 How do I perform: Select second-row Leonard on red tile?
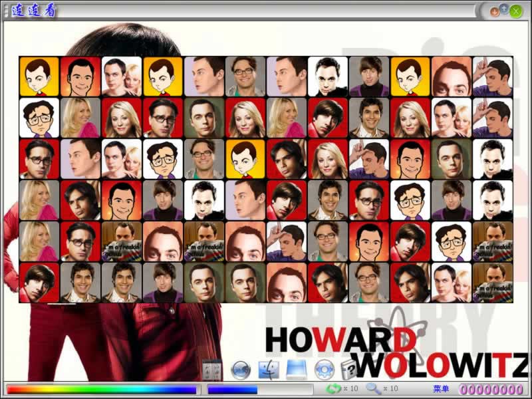pyautogui.click(x=163, y=118)
